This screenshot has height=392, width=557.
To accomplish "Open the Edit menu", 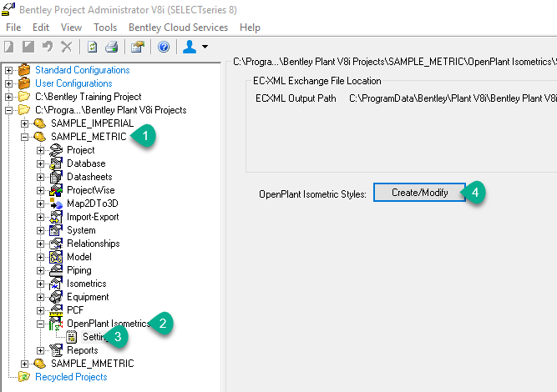I will tap(41, 28).
